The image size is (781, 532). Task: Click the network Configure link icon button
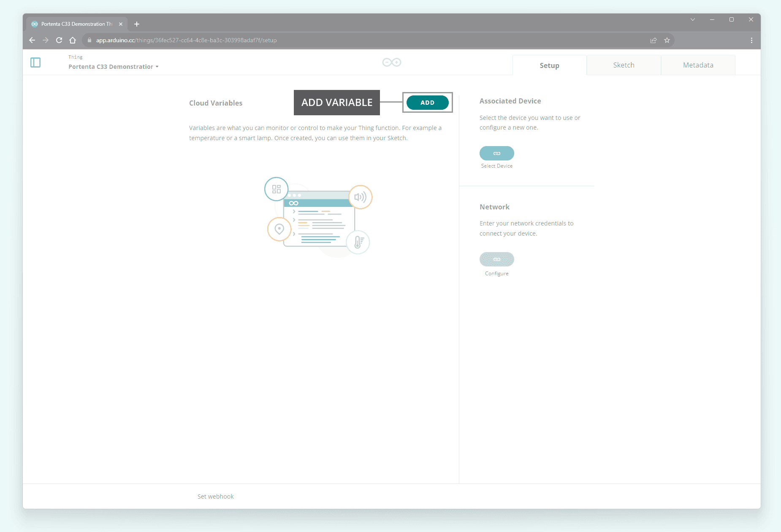[496, 259]
